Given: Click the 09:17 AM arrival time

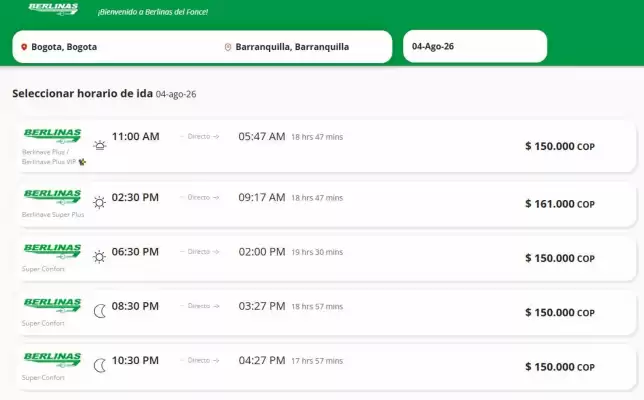Looking at the screenshot, I should 262,197.
